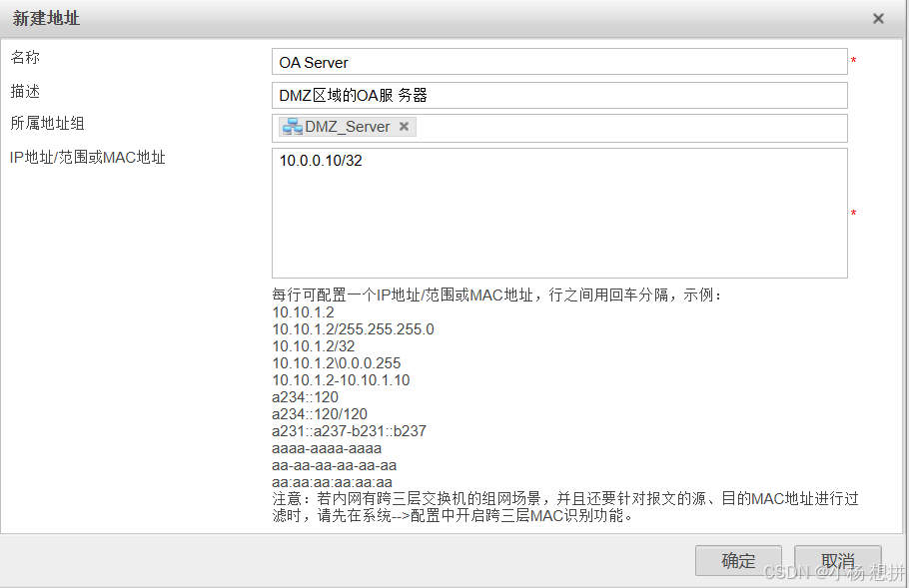Click the 确定 button
Screen dimensions: 909x588
(x=738, y=560)
